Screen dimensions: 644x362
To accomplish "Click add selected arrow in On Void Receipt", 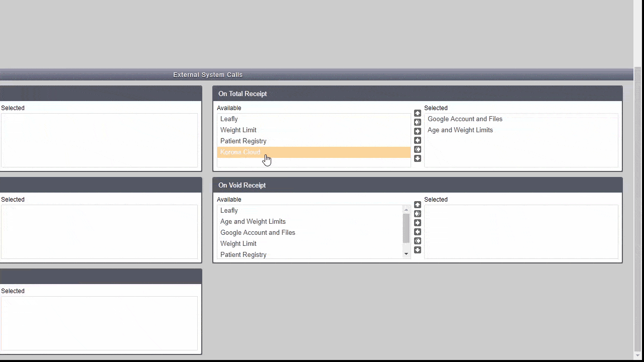I will click(418, 223).
